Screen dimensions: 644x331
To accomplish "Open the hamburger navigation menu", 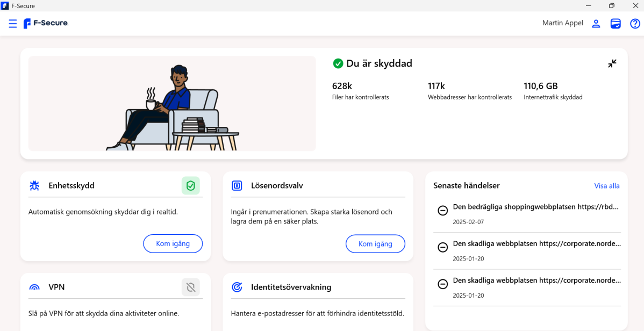I will coord(13,24).
